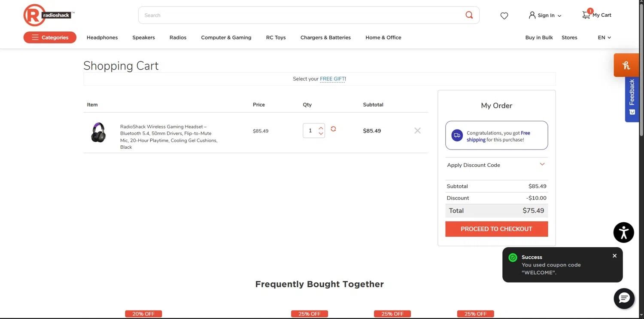Click the My Order panel title
The width and height of the screenshot is (644, 319).
pyautogui.click(x=497, y=105)
